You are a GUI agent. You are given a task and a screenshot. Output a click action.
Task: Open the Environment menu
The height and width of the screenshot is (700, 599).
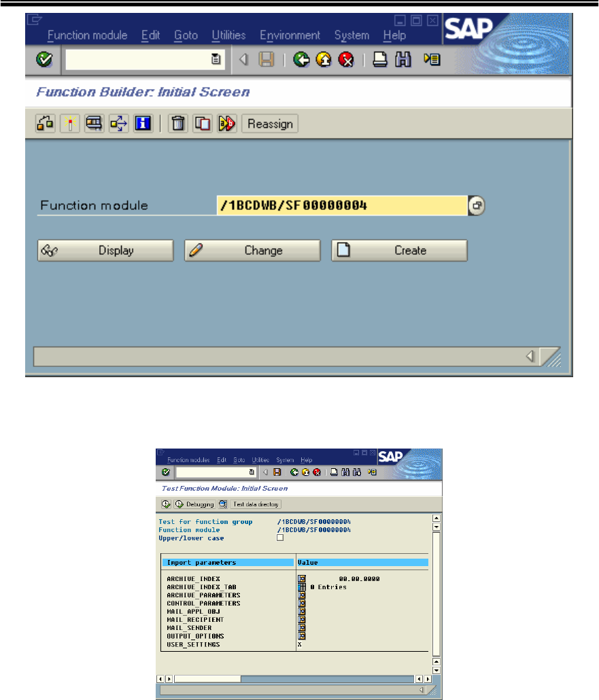[290, 35]
